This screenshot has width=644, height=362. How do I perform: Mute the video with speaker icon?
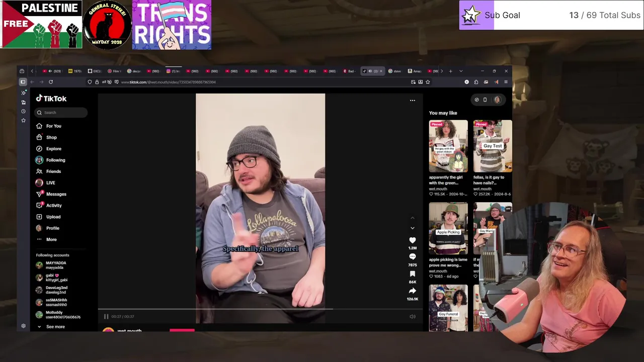(413, 316)
